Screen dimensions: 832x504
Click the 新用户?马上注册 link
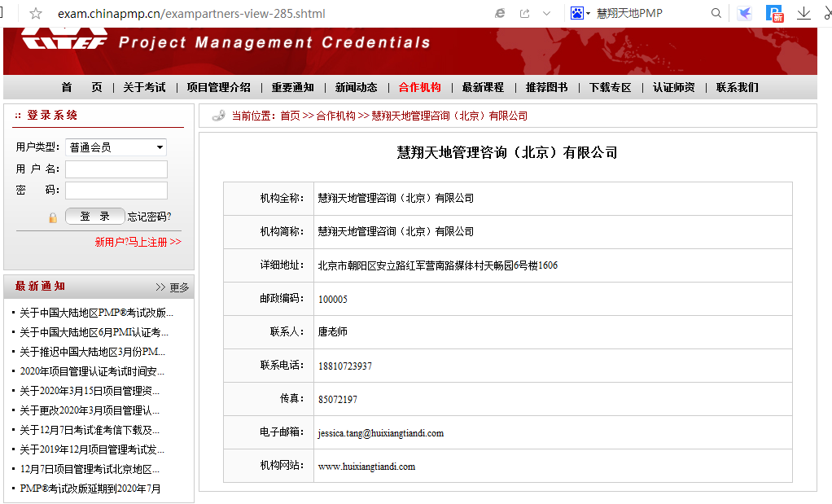pos(138,242)
